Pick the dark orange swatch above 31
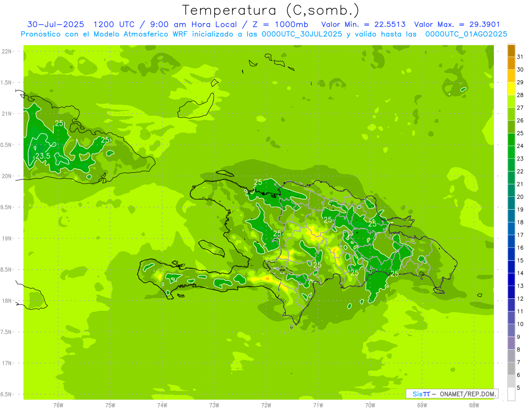This screenshot has width=532, height=411. pyautogui.click(x=511, y=51)
